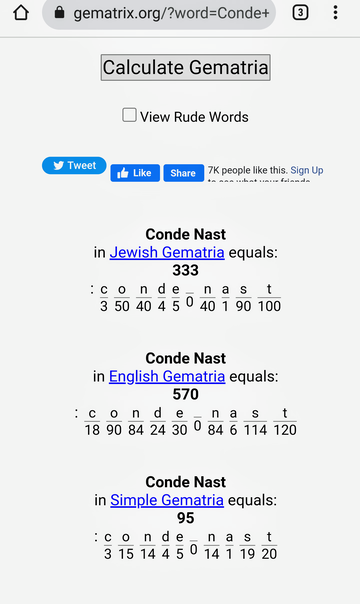
Task: Enable the View Rude Words checkbox
Action: (x=129, y=115)
